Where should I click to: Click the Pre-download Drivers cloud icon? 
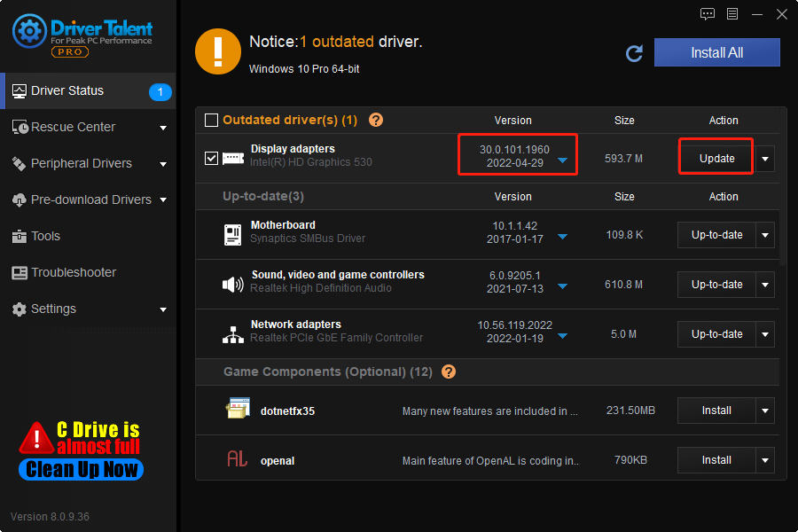tap(19, 200)
